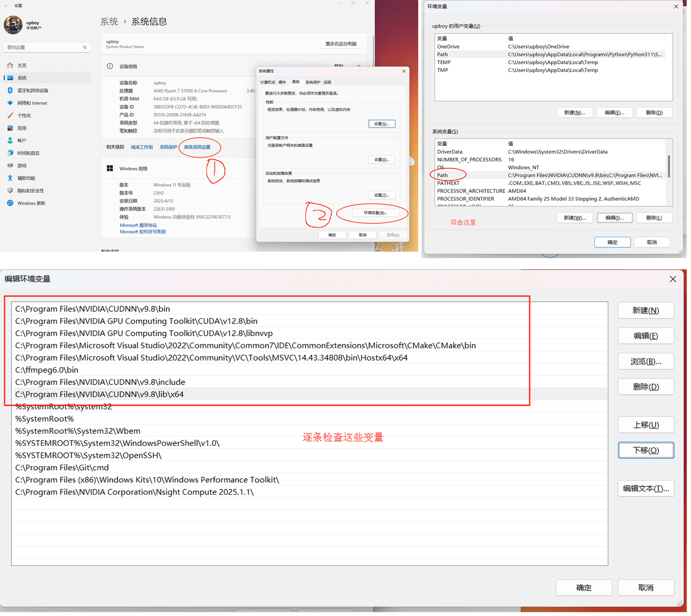
Task: Click the back arrow in Settings window
Action: tap(6, 5)
